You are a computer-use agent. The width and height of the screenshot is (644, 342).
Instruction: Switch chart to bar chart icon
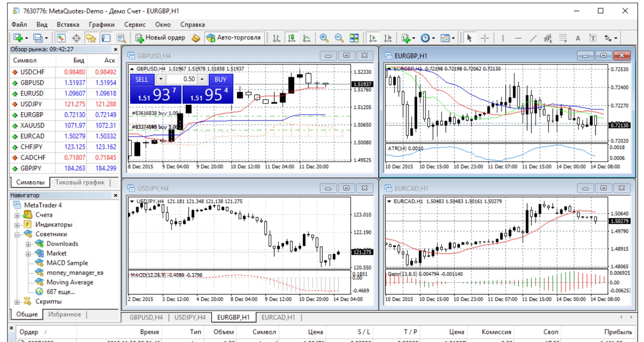coord(277,38)
